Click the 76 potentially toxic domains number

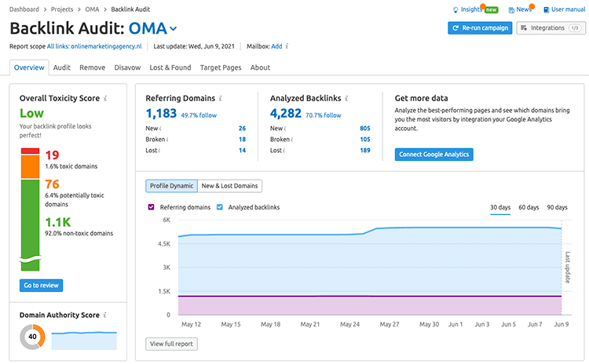(52, 184)
